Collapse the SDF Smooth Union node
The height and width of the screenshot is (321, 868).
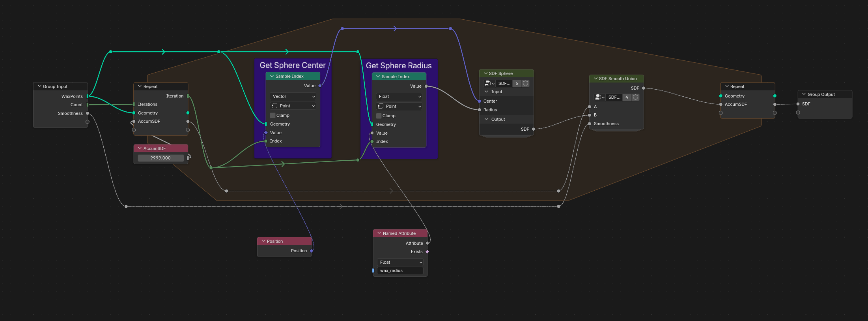[x=595, y=78]
